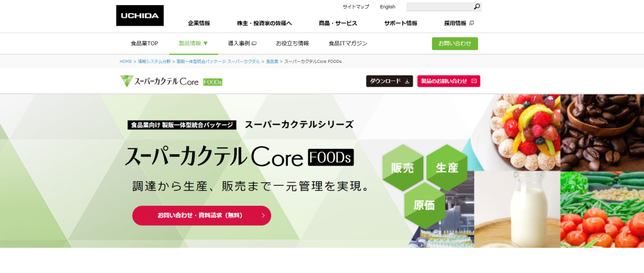This screenshot has width=644, height=273.
Task: Click the download arrow icon on ダウンロード button
Action: pos(407,81)
